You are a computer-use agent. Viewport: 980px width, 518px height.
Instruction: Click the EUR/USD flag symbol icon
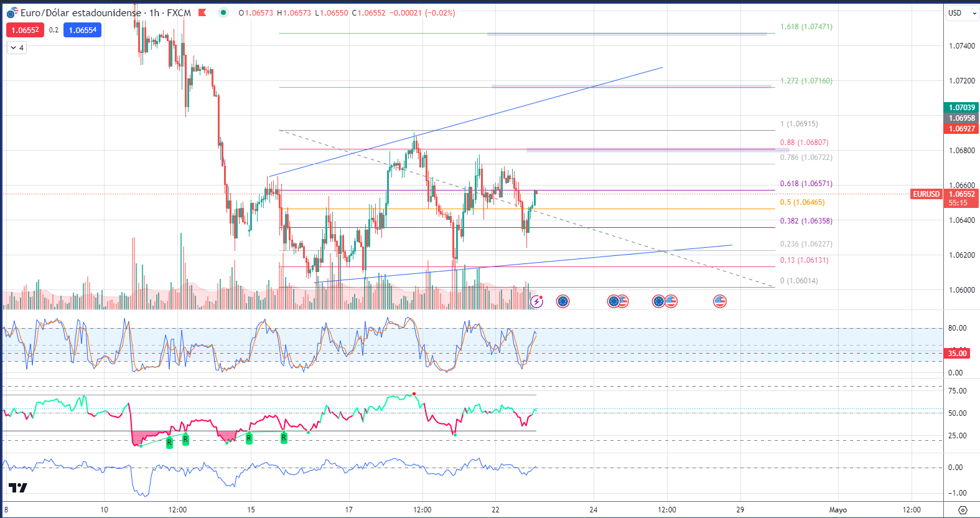point(12,12)
